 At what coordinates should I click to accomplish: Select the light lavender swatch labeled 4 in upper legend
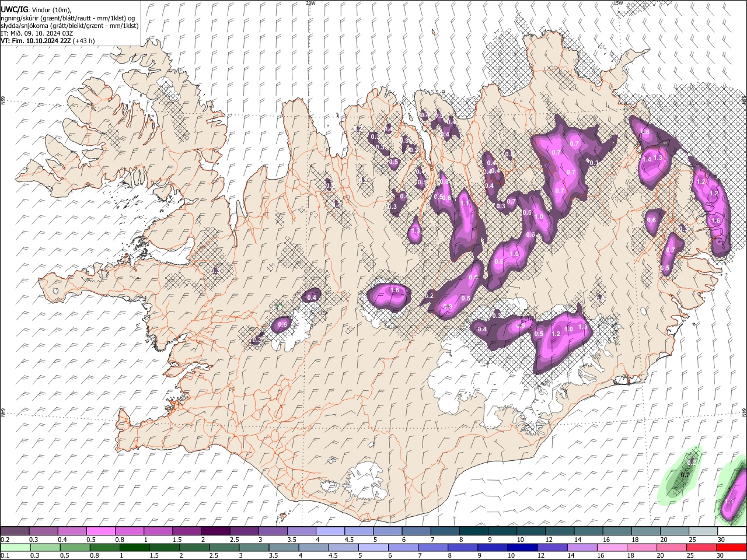[x=330, y=531]
